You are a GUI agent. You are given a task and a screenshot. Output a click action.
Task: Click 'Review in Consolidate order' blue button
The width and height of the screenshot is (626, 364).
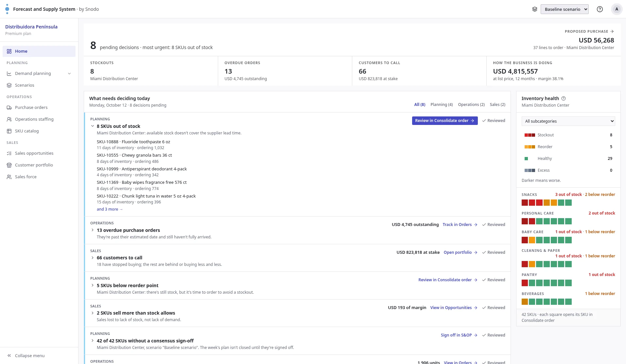pyautogui.click(x=445, y=121)
